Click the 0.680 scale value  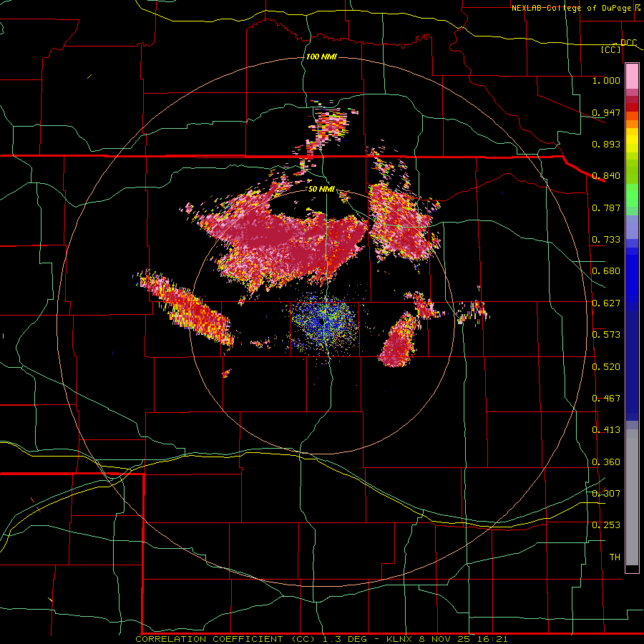coord(606,271)
